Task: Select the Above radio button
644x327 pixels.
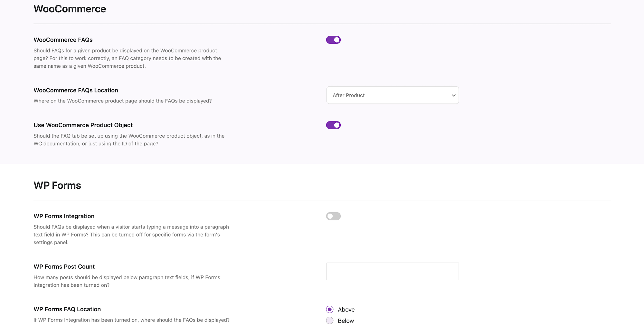Action: point(330,310)
